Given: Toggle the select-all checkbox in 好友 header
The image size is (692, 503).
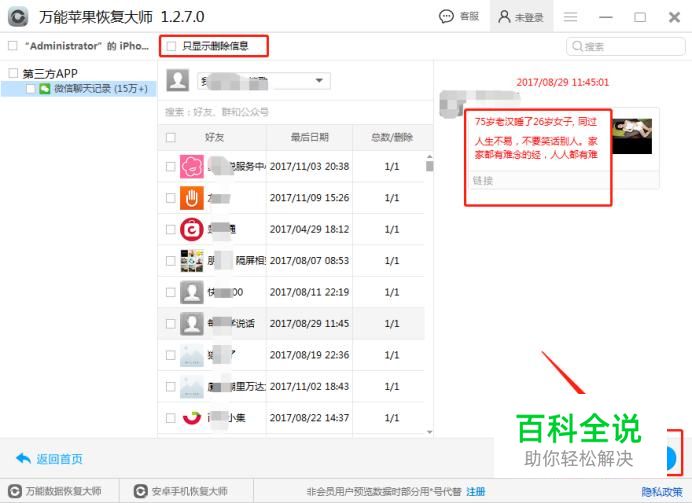Looking at the screenshot, I should pos(170,137).
